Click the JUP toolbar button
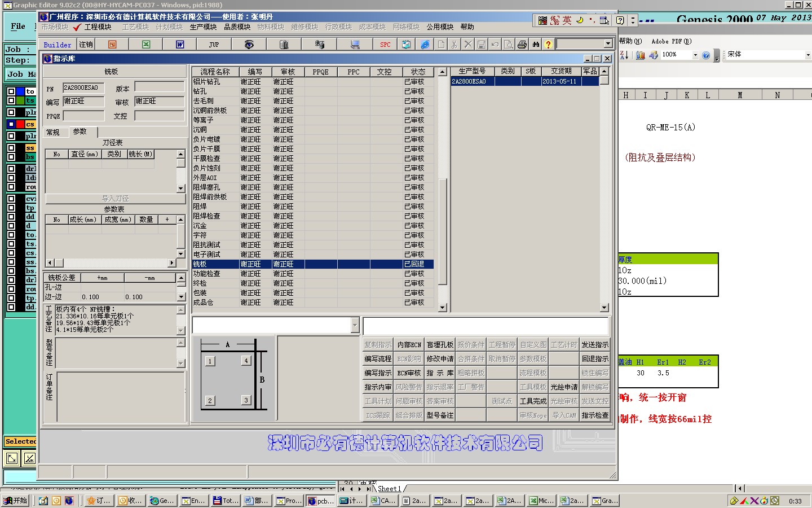This screenshot has height=508, width=812. point(214,45)
